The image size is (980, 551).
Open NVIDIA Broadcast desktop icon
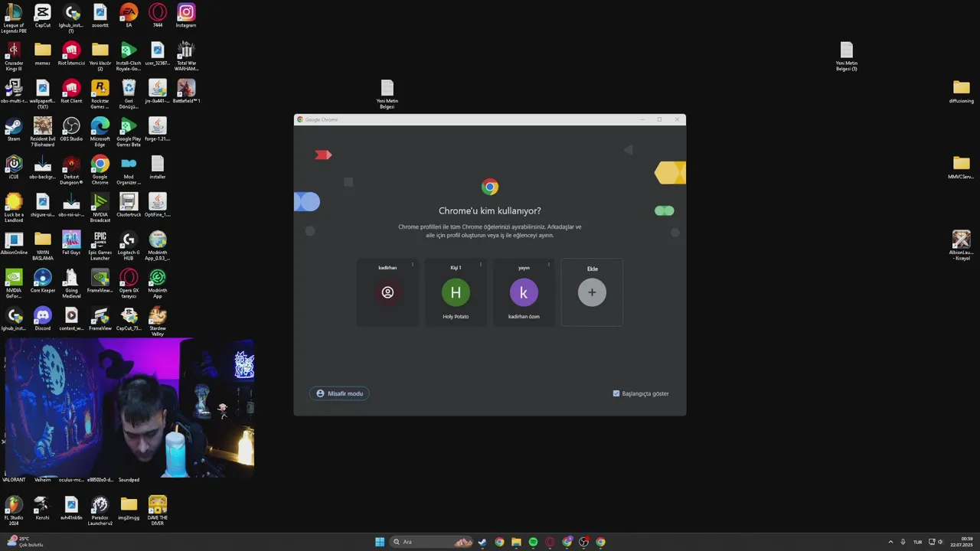(x=100, y=207)
